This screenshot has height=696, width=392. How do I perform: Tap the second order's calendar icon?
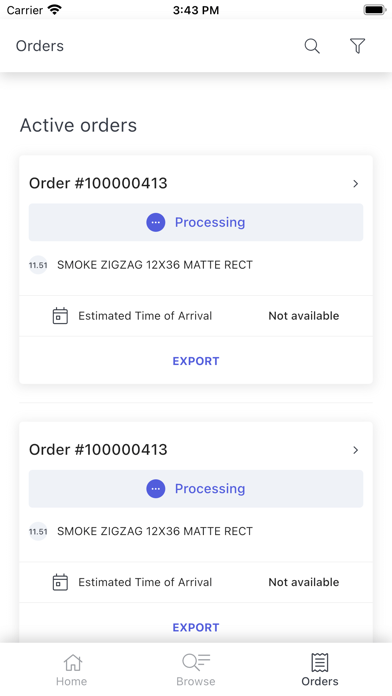pos(60,582)
